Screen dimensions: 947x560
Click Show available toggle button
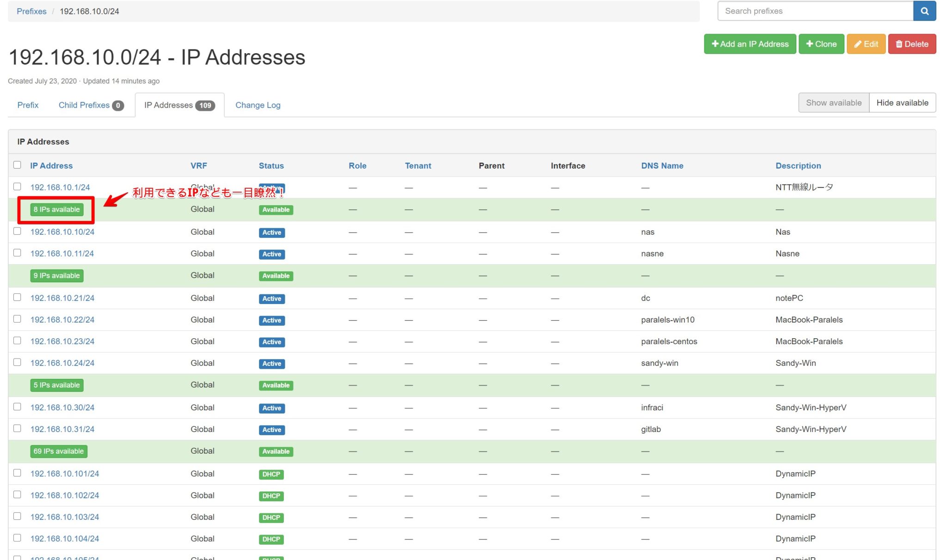pyautogui.click(x=833, y=103)
